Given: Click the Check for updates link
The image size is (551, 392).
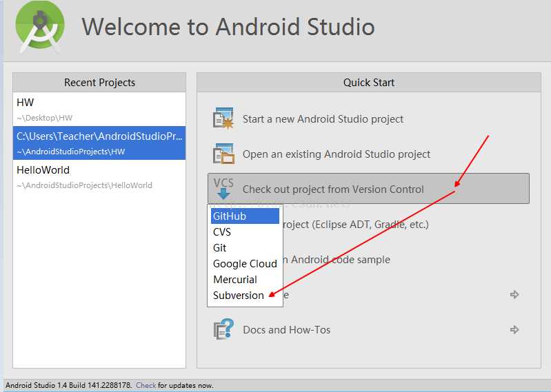Looking at the screenshot, I should pyautogui.click(x=146, y=385).
